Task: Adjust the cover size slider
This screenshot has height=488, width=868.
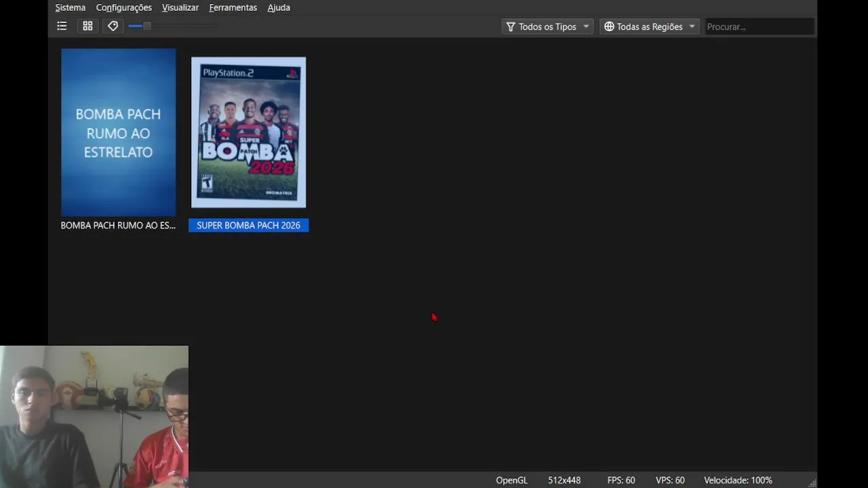Action: pos(173,26)
